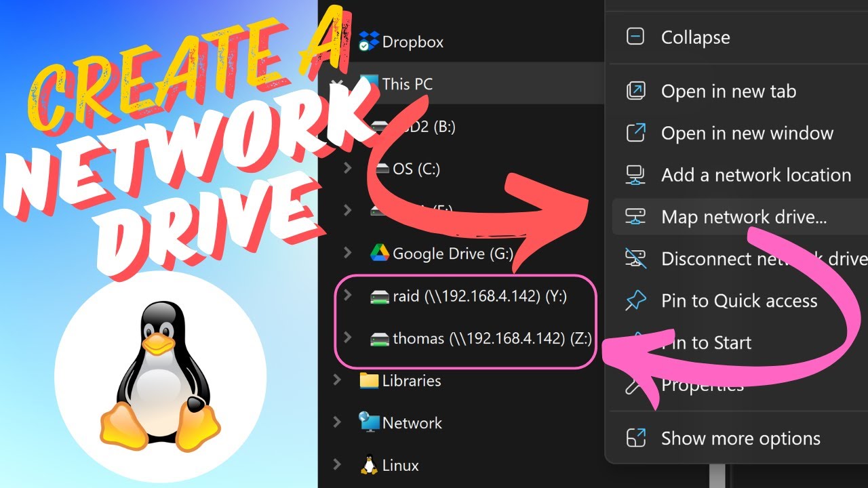This screenshot has height=488, width=868.
Task: Click the Dropbox icon
Action: click(x=368, y=42)
